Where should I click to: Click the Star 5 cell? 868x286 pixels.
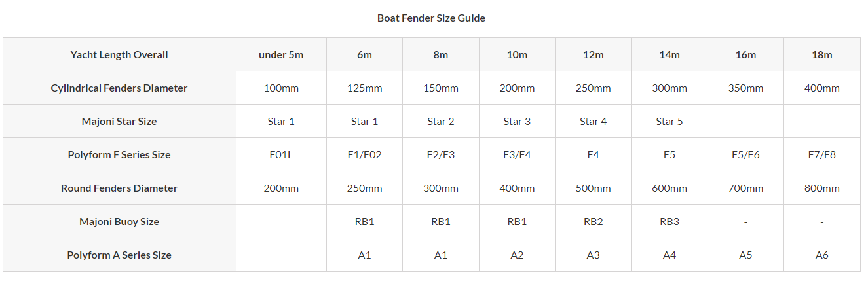[670, 122]
